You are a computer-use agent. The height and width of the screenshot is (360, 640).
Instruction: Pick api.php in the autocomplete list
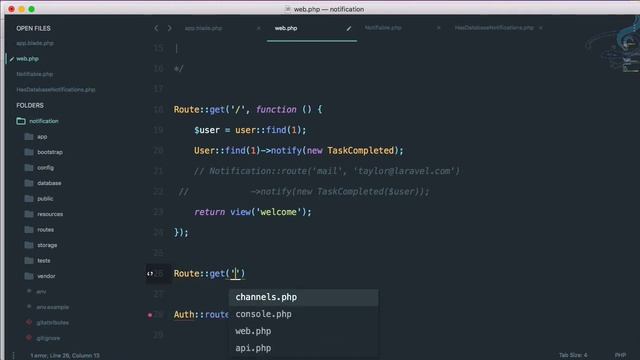pyautogui.click(x=304, y=348)
